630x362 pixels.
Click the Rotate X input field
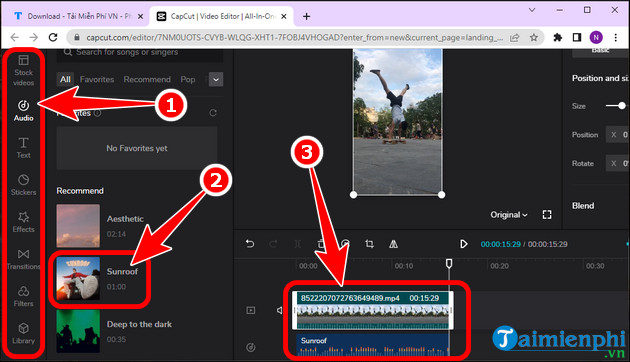tap(618, 164)
